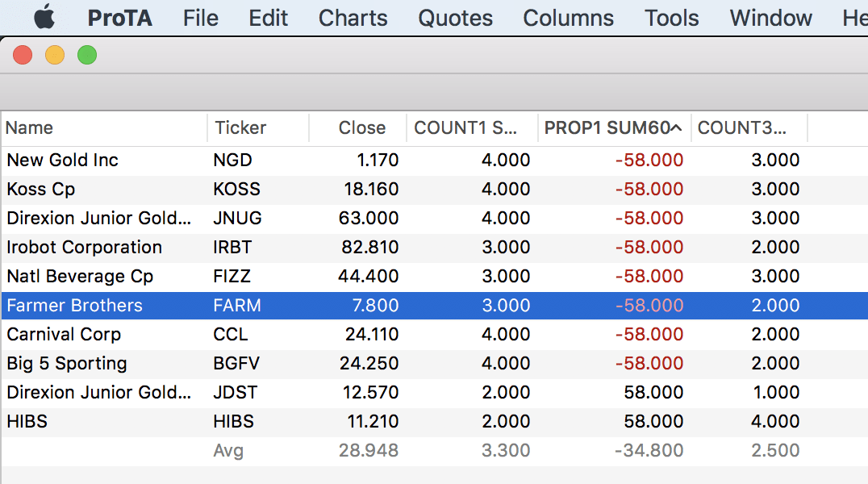Open the Tools menu
The image size is (868, 484).
point(671,18)
